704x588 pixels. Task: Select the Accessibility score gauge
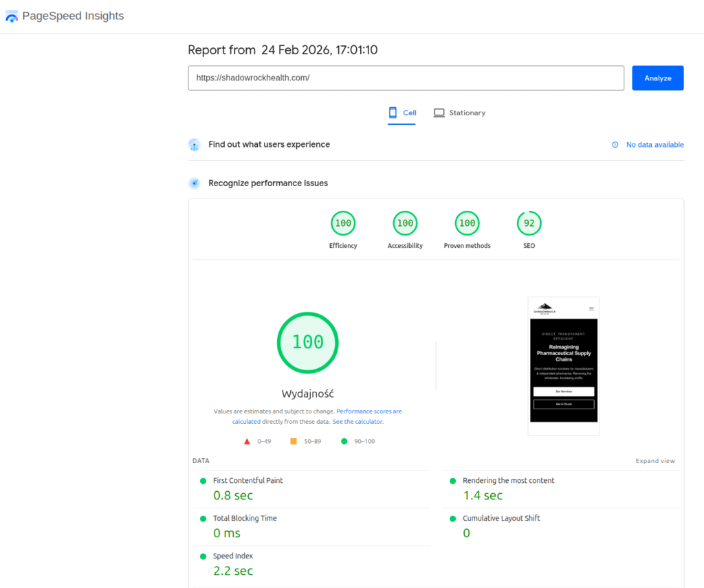click(x=405, y=223)
